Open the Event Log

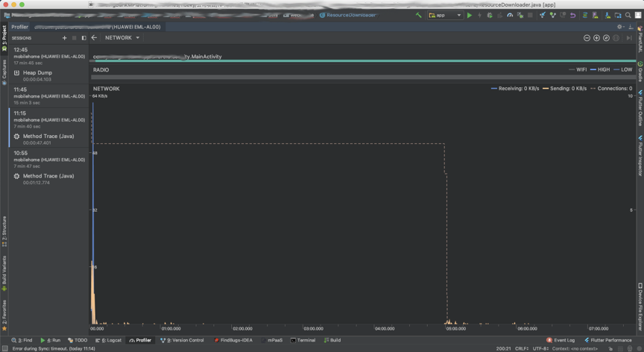[561, 340]
